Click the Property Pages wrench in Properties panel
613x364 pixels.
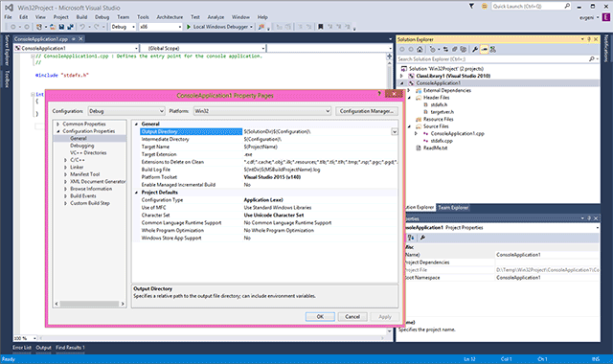tap(422, 238)
